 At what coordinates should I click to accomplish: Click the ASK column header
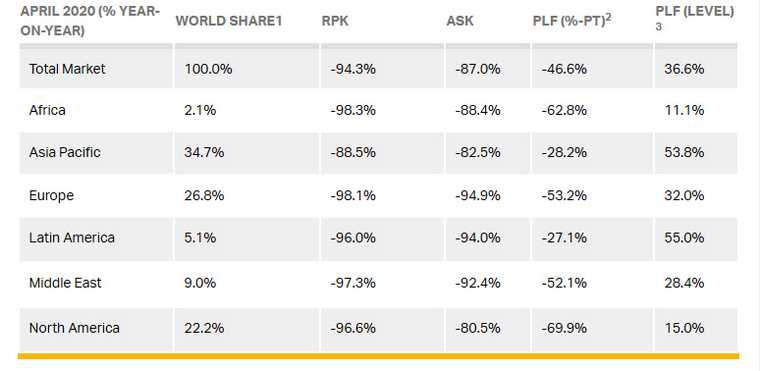point(460,21)
